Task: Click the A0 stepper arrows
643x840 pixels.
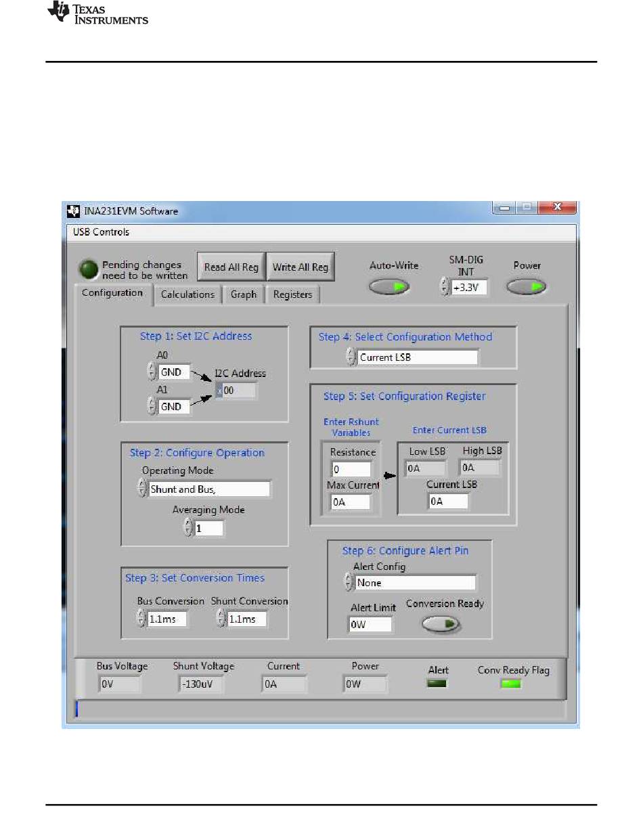Action: point(152,372)
